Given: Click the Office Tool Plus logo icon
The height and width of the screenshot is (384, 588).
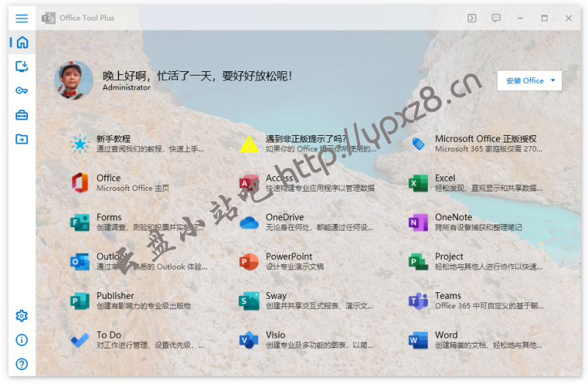Looking at the screenshot, I should 49,18.
